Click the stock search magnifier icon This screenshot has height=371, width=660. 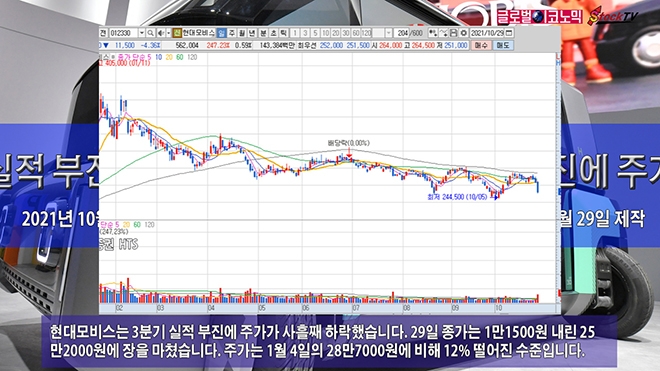(150, 33)
